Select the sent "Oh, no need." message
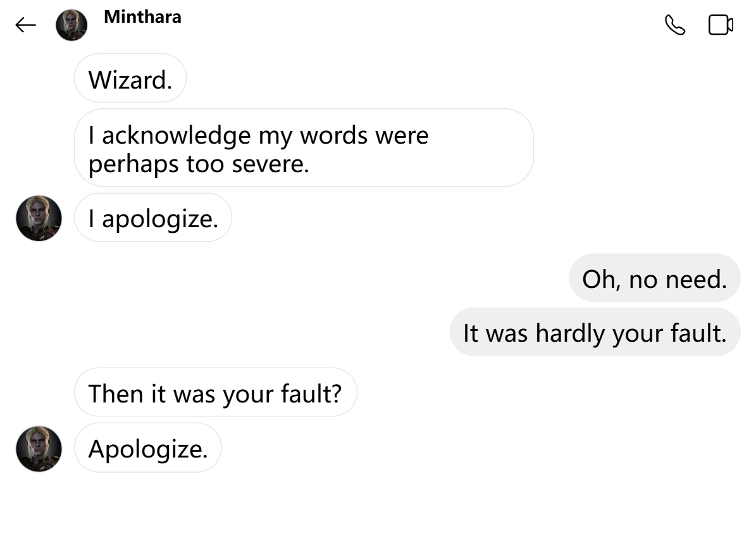Viewport: 756px width, 548px height. click(x=654, y=278)
